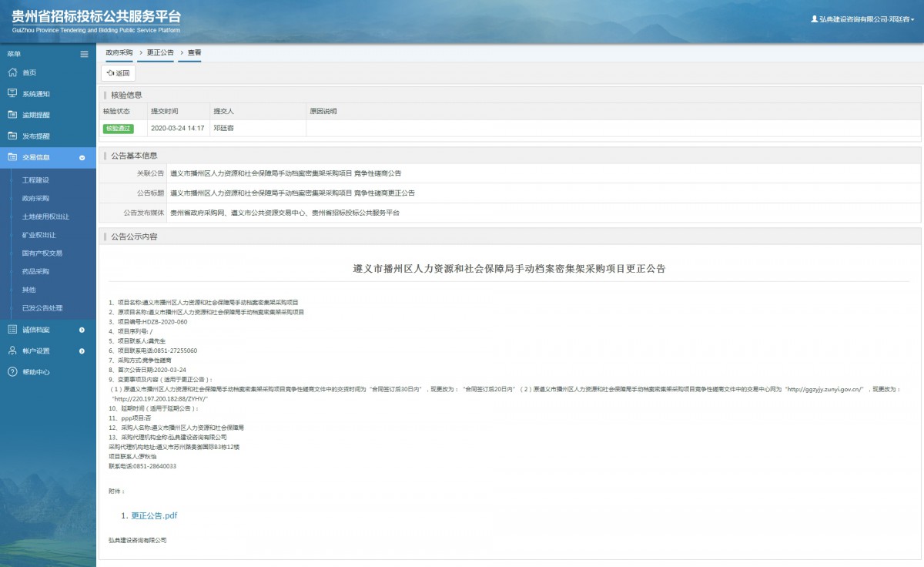Click 核验状态 column header
The image size is (924, 567).
116,111
